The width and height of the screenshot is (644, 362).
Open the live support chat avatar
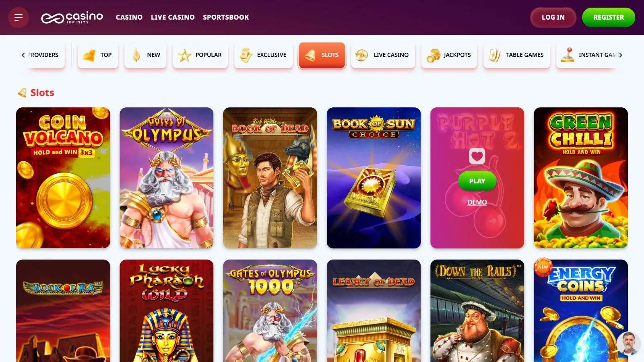628,343
